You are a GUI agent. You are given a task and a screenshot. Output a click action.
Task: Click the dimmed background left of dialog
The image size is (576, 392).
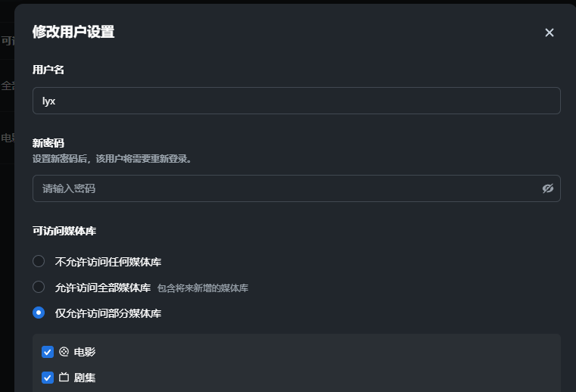[7, 227]
